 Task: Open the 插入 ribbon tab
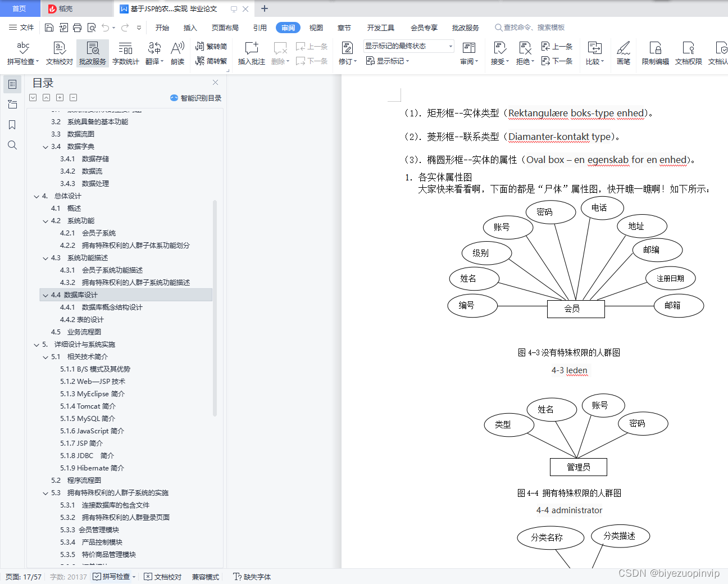190,28
